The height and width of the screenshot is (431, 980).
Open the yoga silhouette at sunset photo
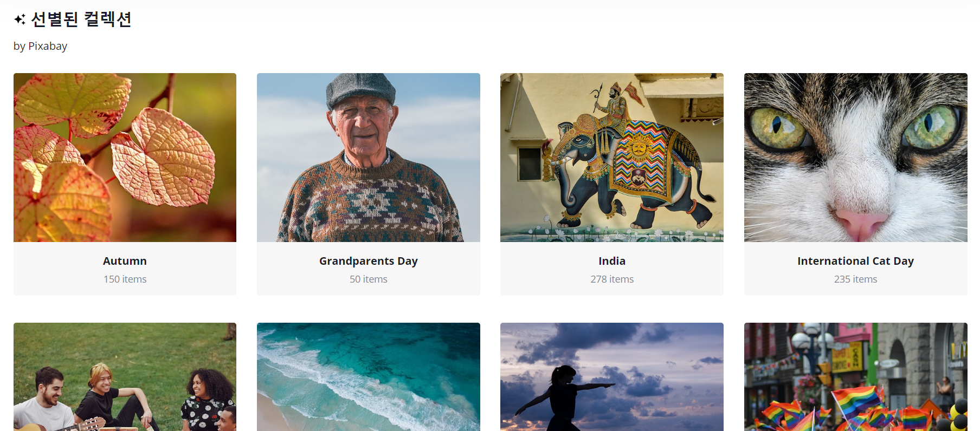pos(612,377)
